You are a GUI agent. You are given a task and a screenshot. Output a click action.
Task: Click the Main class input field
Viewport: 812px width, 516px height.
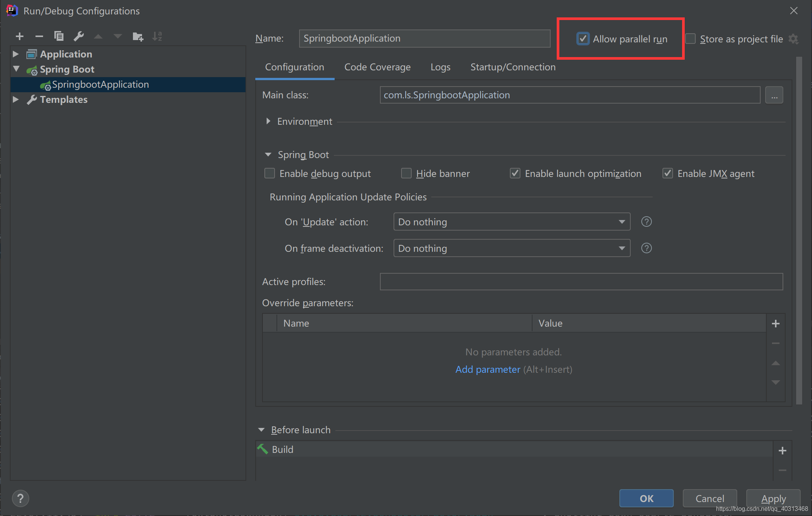click(x=570, y=95)
